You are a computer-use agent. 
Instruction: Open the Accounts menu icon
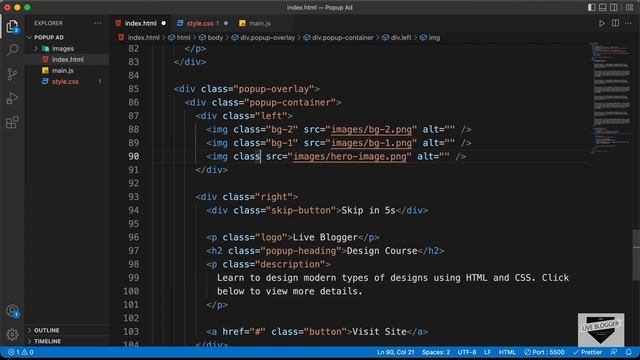[12, 311]
